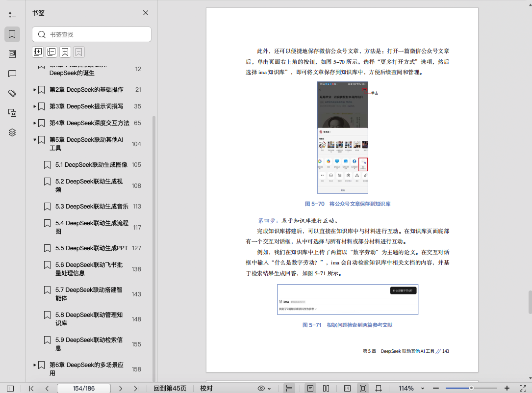The image size is (532, 393).
Task: Expand 第6章 DeepSeek的多场景应用
Action: coord(35,365)
